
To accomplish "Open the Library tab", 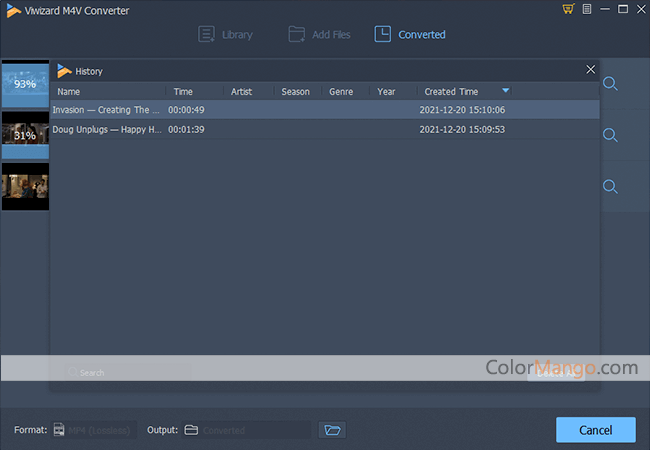I will [x=225, y=34].
